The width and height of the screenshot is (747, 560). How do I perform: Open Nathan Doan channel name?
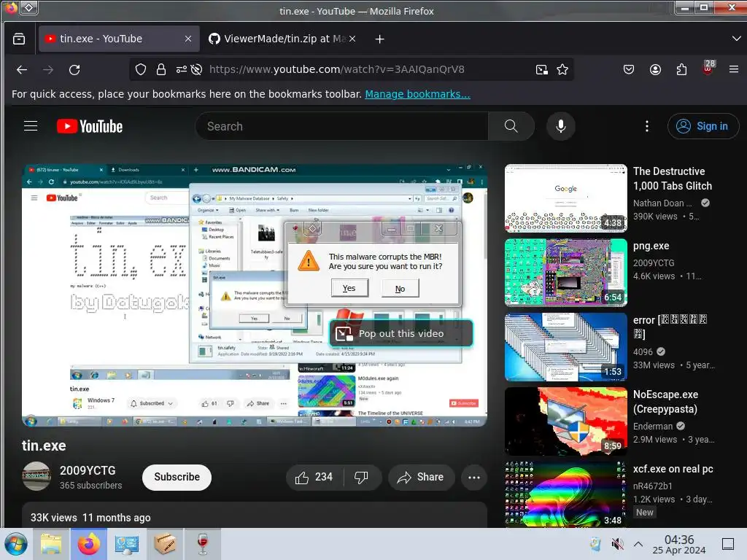tap(662, 203)
